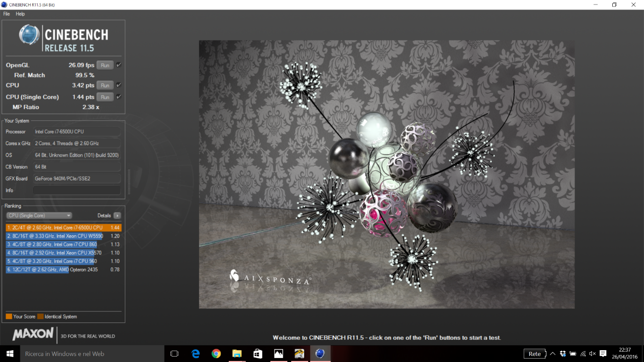Select the Xeon CPU X5570 ranking row
This screenshot has height=362, width=644.
[63, 253]
